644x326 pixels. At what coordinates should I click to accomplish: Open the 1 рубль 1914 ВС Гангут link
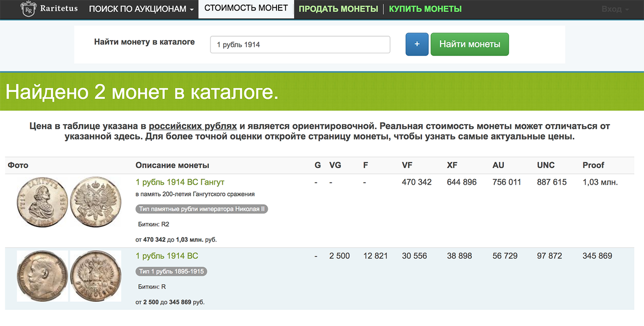[180, 182]
